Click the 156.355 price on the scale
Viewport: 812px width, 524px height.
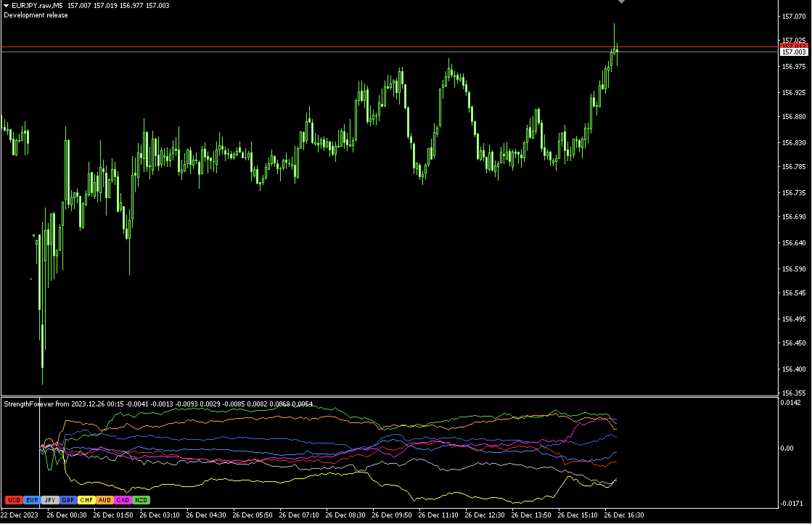pyautogui.click(x=793, y=393)
